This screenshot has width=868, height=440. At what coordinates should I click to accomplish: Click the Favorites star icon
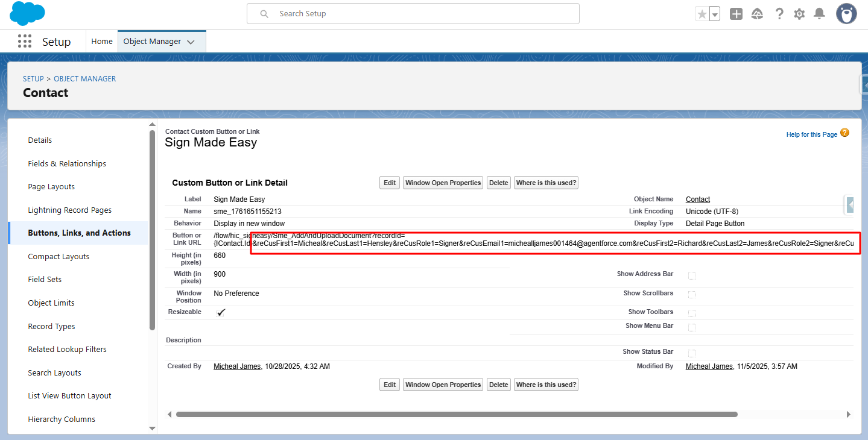tap(702, 14)
